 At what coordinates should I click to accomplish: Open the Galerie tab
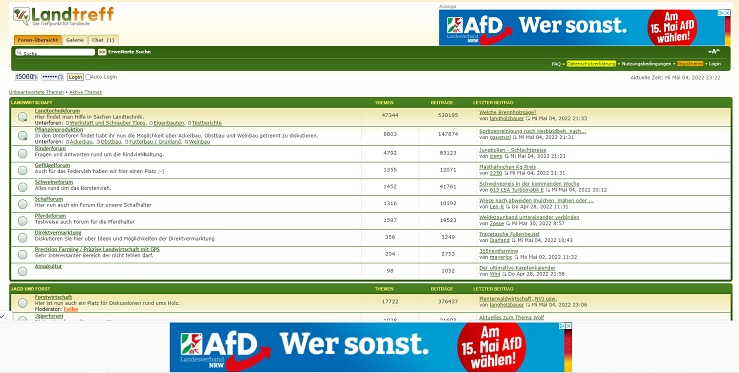[75, 40]
